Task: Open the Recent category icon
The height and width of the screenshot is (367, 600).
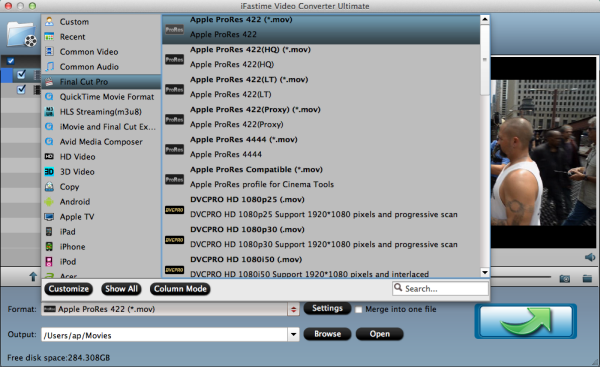Action: point(49,37)
